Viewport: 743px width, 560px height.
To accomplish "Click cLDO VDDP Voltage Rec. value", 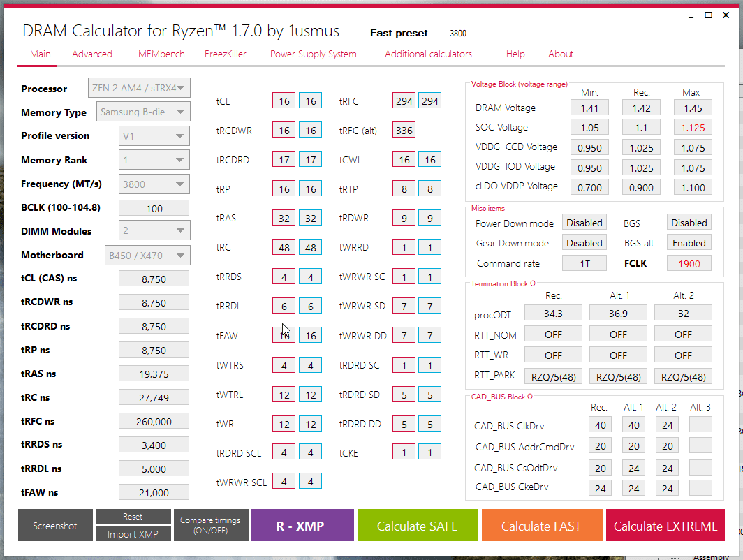I will (x=641, y=188).
